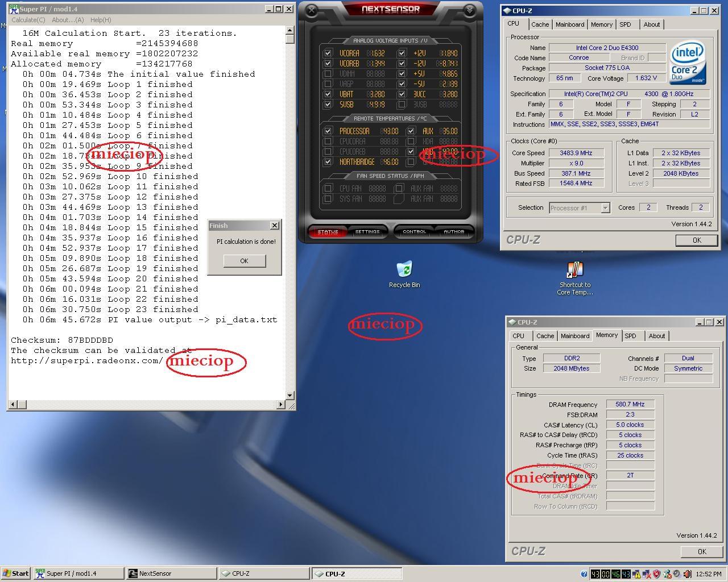Toggle VBAT voltage checkbox
The height and width of the screenshot is (582, 728).
tap(328, 94)
